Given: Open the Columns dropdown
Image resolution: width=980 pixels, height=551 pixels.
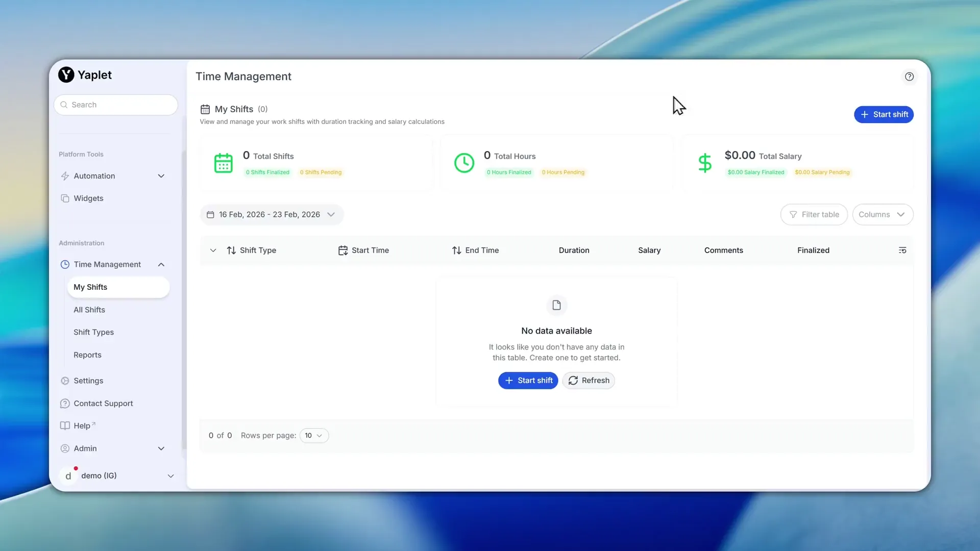Looking at the screenshot, I should coord(882,215).
